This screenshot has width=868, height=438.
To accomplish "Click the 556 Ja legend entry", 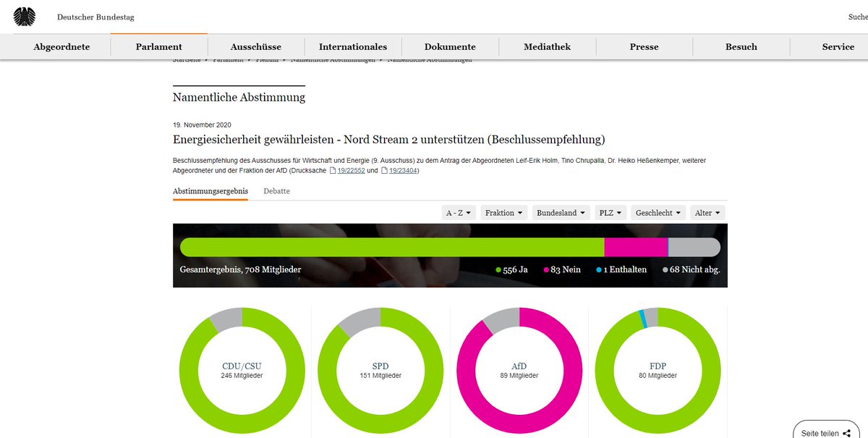I will point(511,269).
